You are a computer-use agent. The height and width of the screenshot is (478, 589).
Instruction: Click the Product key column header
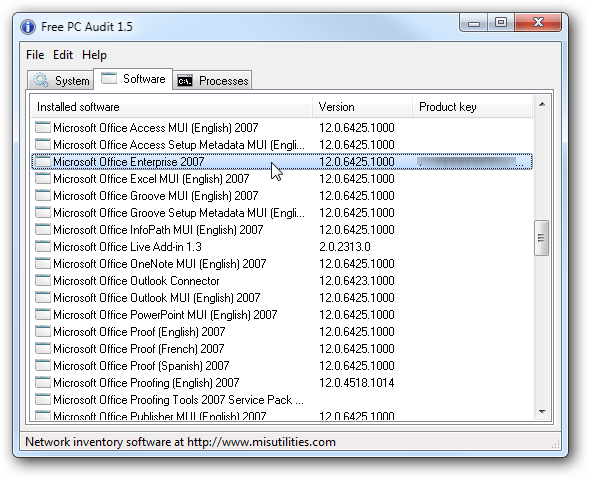[x=473, y=107]
